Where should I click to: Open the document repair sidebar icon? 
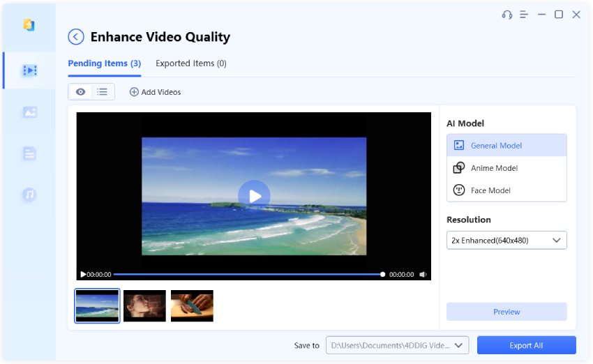point(29,153)
